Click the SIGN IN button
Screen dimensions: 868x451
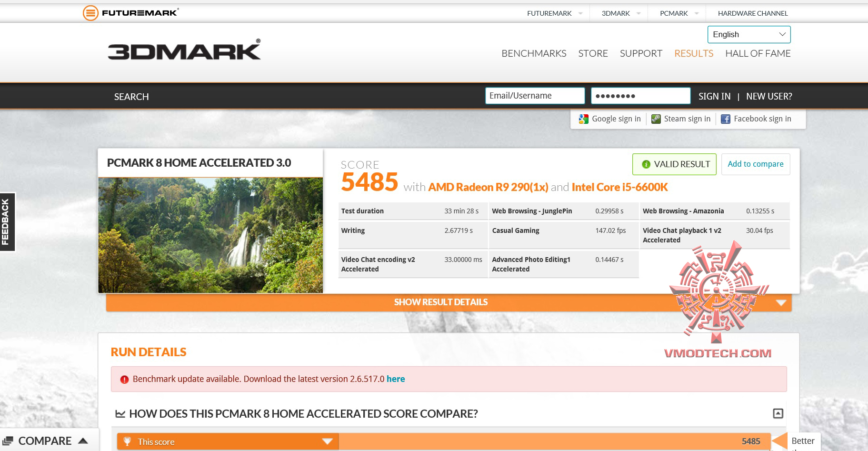coord(714,96)
